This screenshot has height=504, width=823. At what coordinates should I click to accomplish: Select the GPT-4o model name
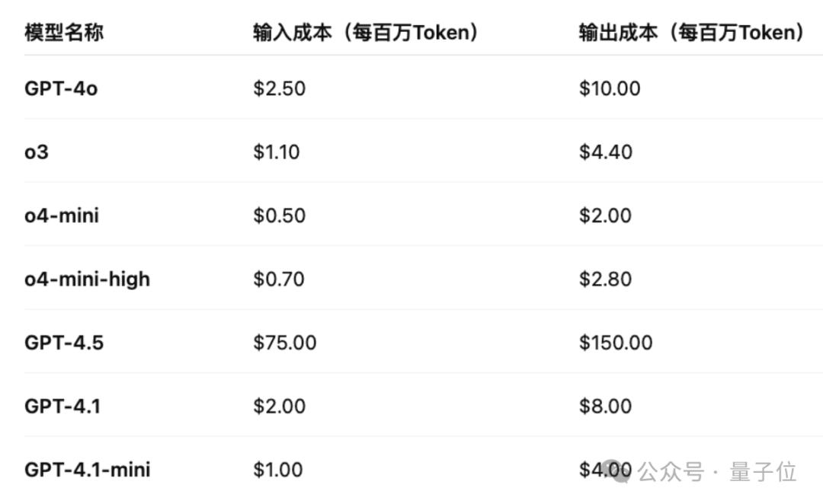[x=61, y=88]
